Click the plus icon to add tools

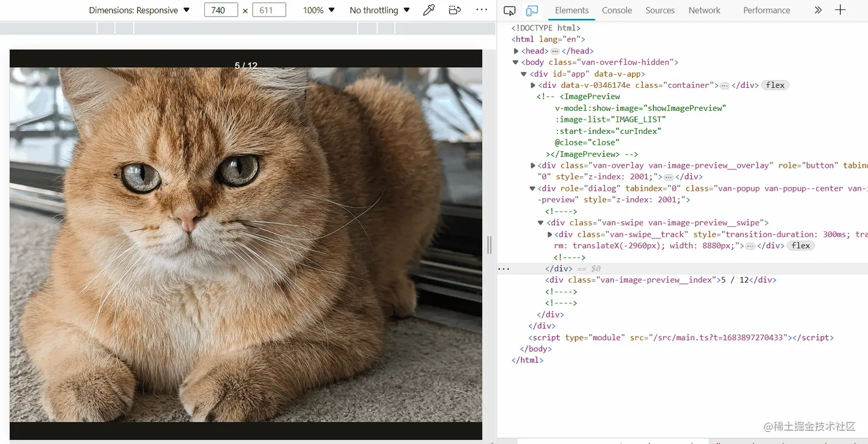click(840, 10)
